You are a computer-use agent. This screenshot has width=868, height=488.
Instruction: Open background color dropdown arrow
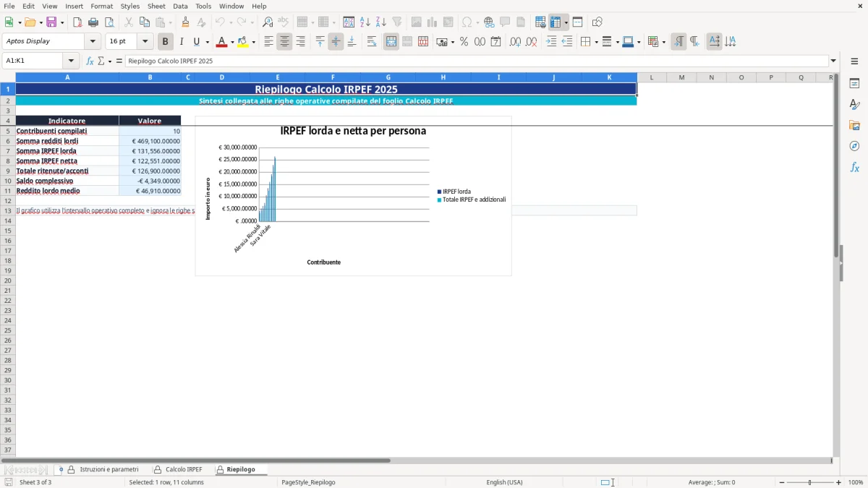pyautogui.click(x=253, y=42)
